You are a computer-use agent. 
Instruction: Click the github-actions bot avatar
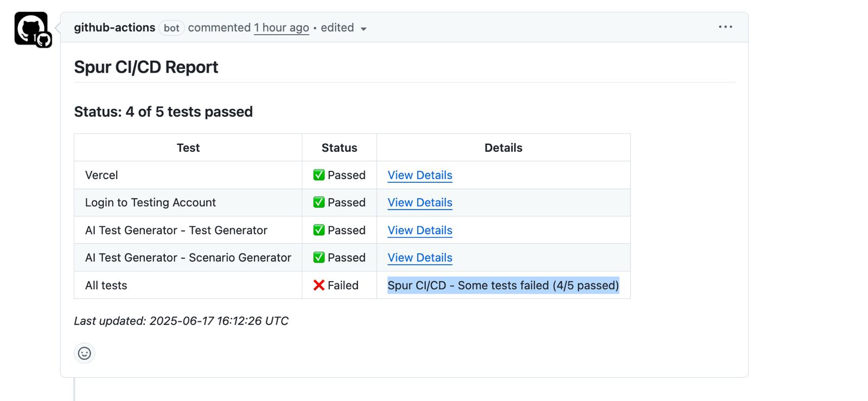coord(31,29)
